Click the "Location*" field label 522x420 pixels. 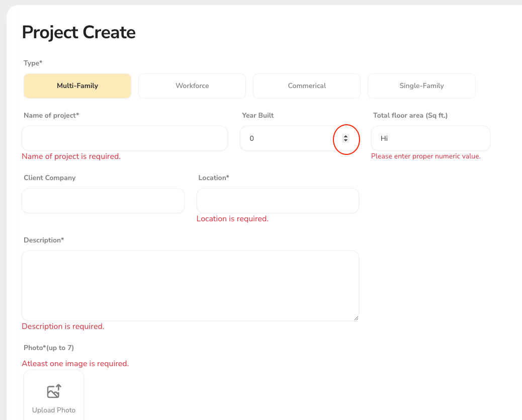214,178
